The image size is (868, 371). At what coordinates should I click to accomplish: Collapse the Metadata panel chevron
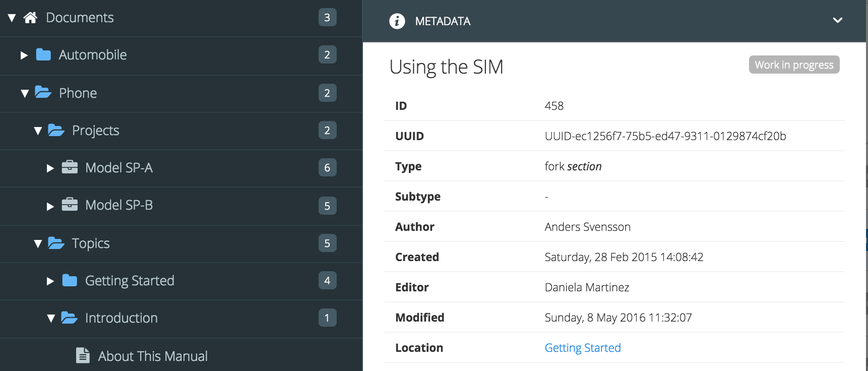click(837, 21)
